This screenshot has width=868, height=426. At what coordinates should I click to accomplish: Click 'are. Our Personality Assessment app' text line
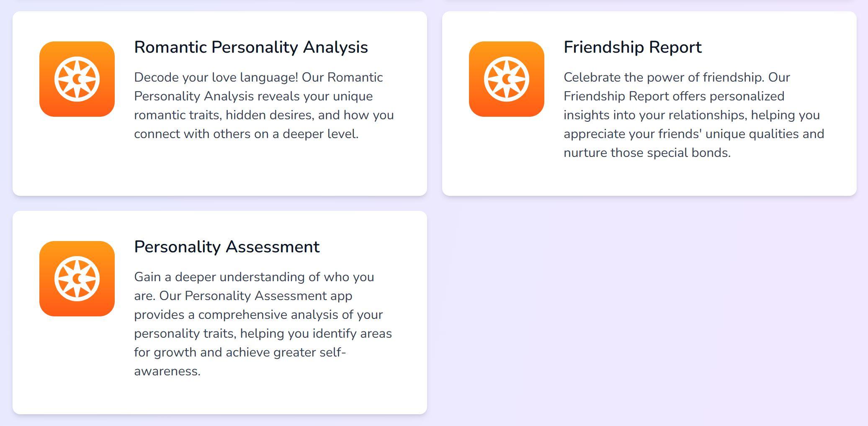pos(243,296)
